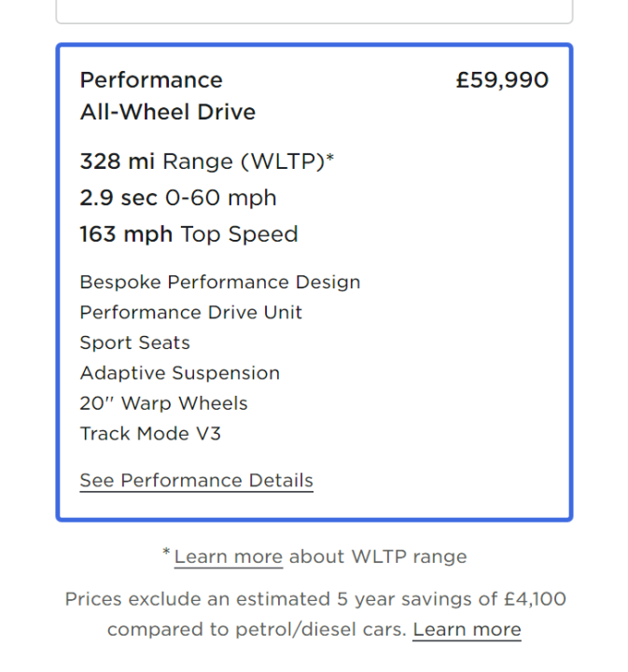
Task: Click the Sport Seats feature
Action: coord(135,343)
